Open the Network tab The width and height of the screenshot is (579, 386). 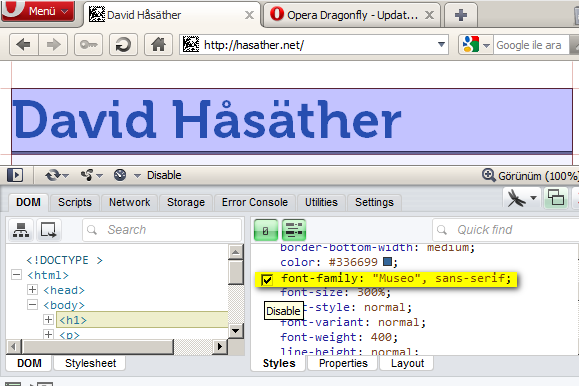tap(130, 202)
